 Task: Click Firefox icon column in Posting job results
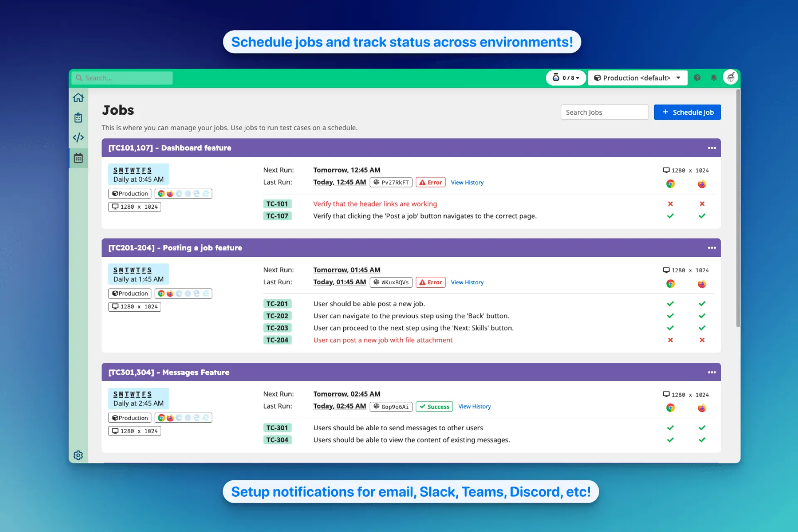click(x=702, y=284)
